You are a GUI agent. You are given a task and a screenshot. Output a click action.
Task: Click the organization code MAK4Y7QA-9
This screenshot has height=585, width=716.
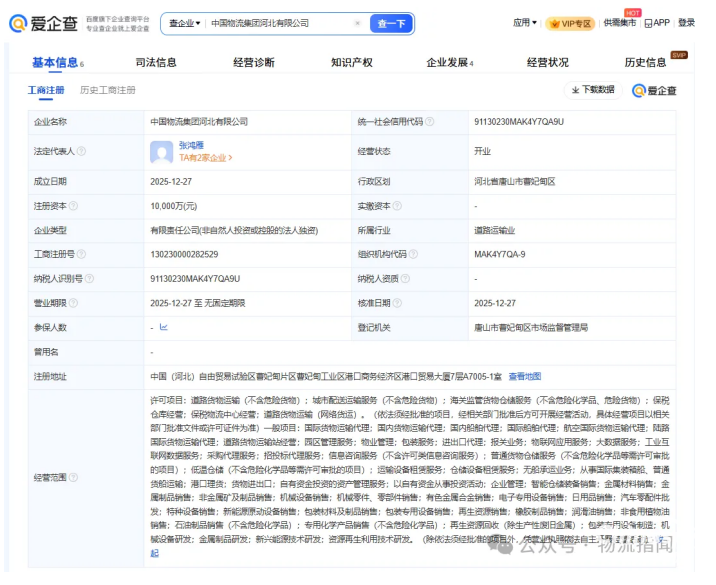click(x=500, y=254)
